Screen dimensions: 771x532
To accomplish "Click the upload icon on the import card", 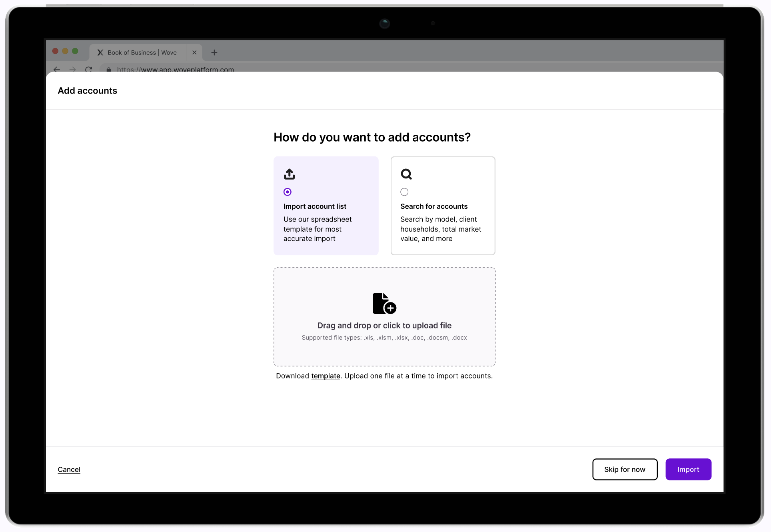I will pyautogui.click(x=289, y=174).
